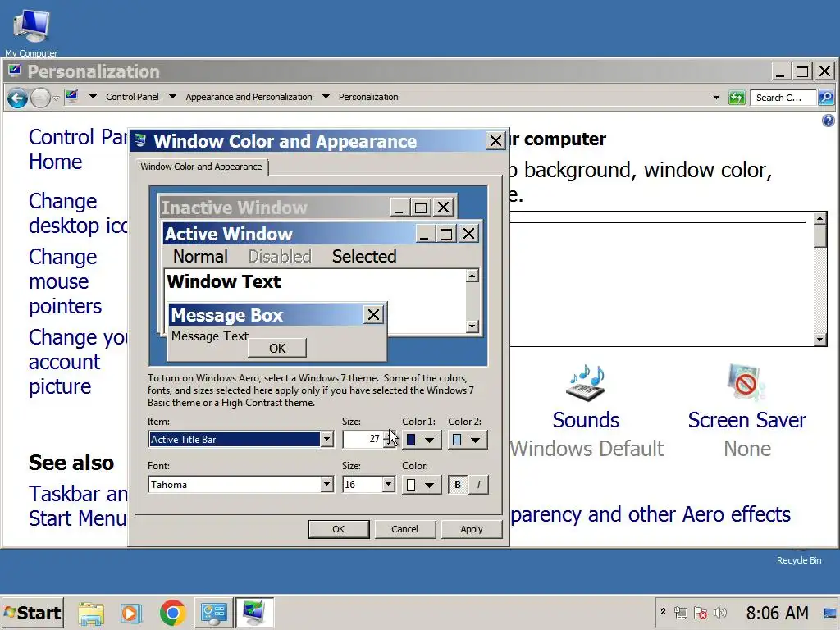Show hidden system tray icons
The width and height of the screenshot is (840, 630).
point(663,612)
